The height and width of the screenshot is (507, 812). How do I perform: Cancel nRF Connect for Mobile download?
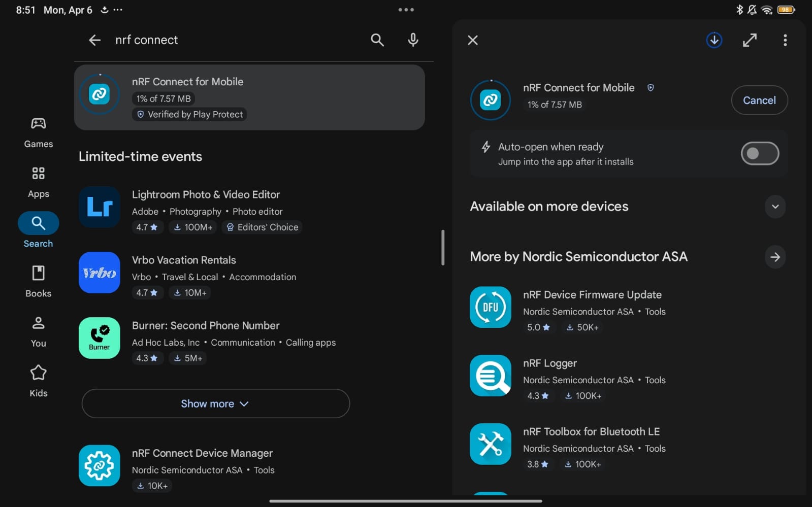pos(759,100)
